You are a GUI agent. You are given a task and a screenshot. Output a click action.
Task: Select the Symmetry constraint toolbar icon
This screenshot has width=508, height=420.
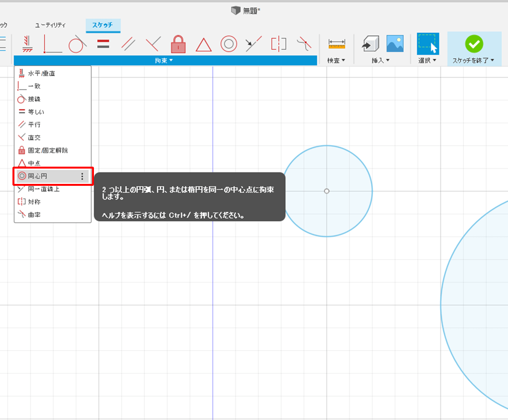[278, 44]
